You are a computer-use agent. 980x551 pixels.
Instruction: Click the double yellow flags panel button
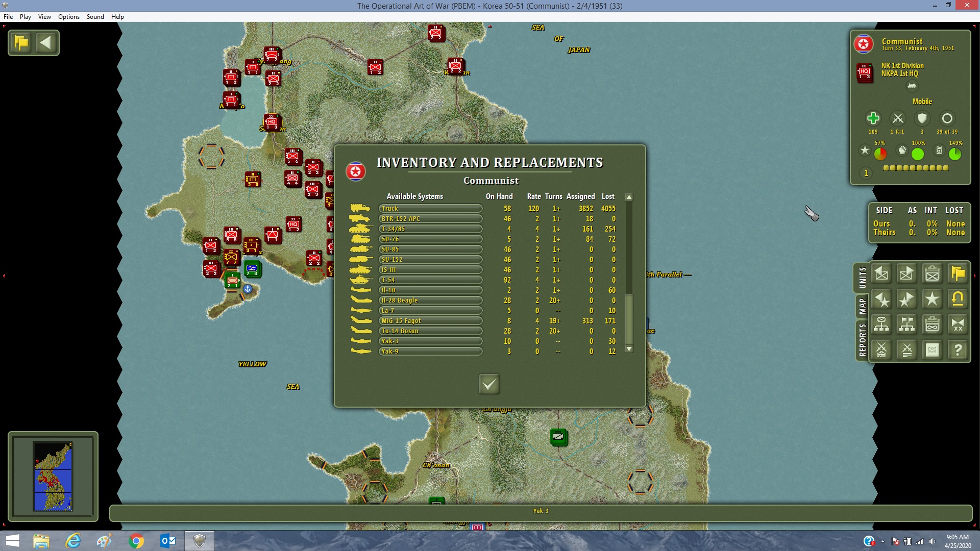click(x=958, y=274)
